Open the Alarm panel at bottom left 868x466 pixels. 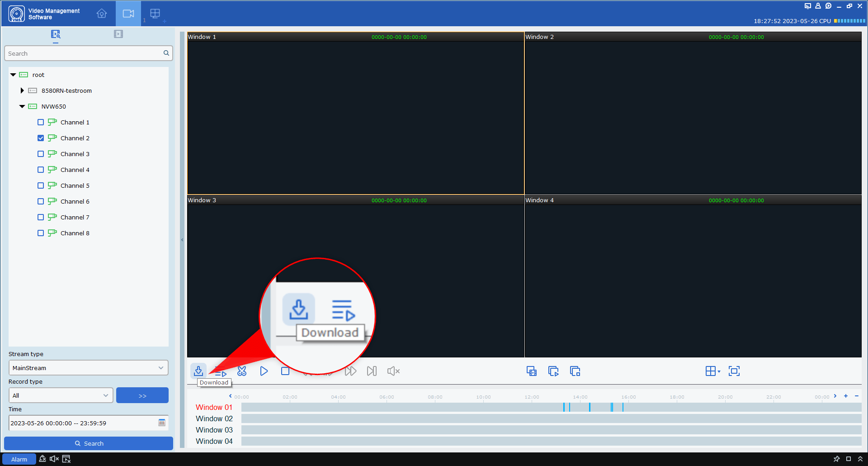19,459
